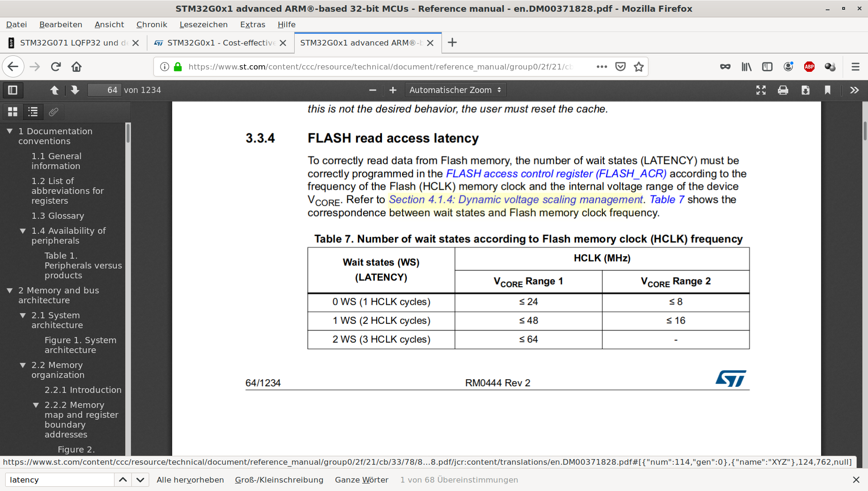Open 2.2.1 Introduction outline entry

[x=83, y=390]
